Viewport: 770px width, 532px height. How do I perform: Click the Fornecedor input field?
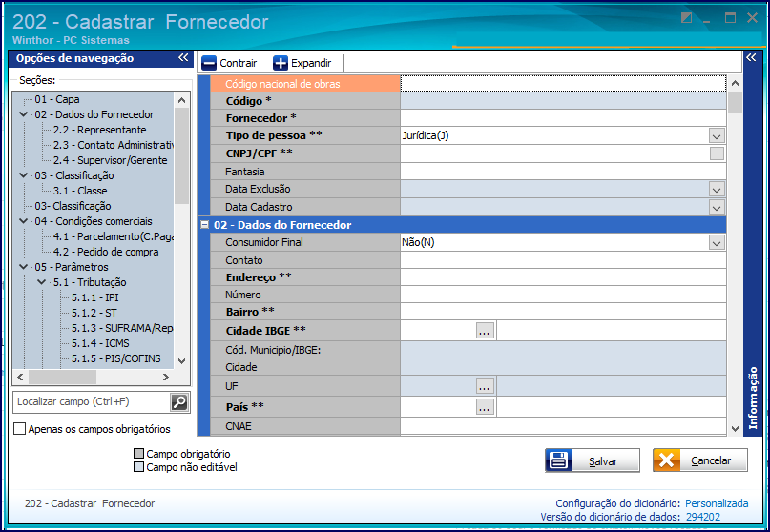click(563, 118)
